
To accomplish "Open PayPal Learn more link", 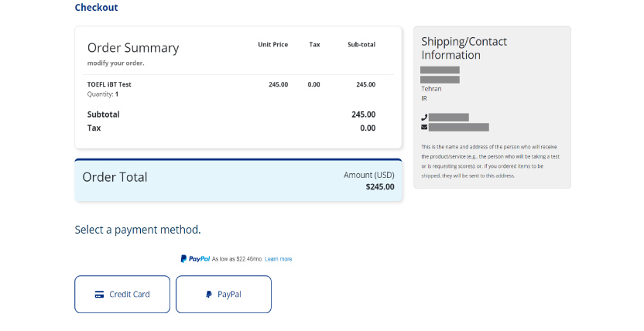I will tap(278, 259).
